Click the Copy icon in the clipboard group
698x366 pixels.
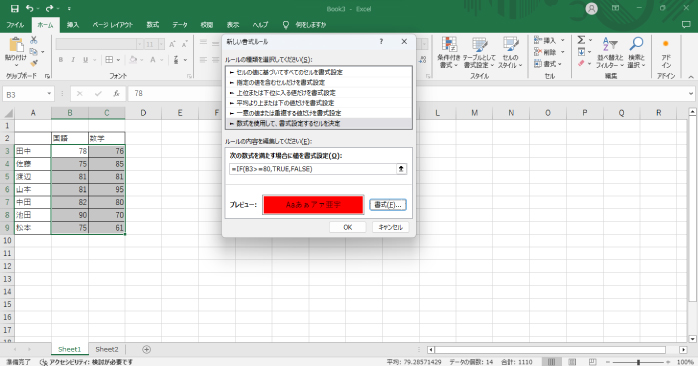pos(34,52)
